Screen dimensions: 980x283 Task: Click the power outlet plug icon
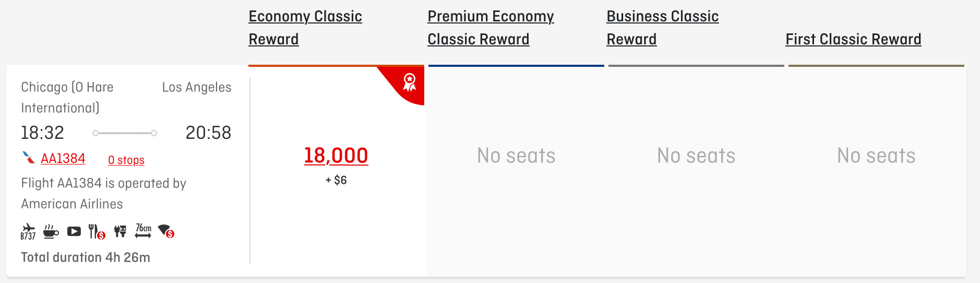click(121, 231)
